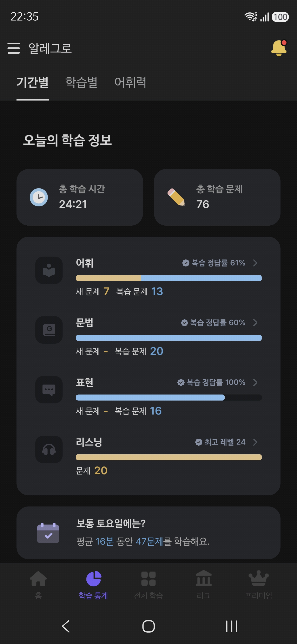Expand 리스닝 details with chevron

pos(255,442)
